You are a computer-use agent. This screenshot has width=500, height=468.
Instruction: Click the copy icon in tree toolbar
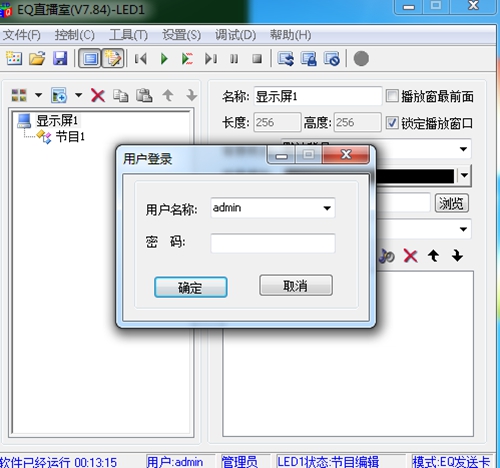[x=121, y=96]
